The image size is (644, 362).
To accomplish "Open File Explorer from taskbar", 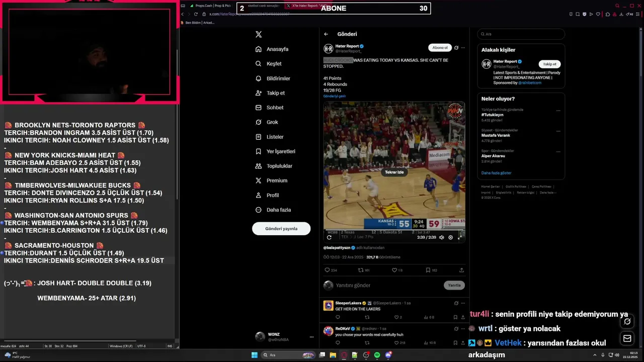I will coord(333,355).
